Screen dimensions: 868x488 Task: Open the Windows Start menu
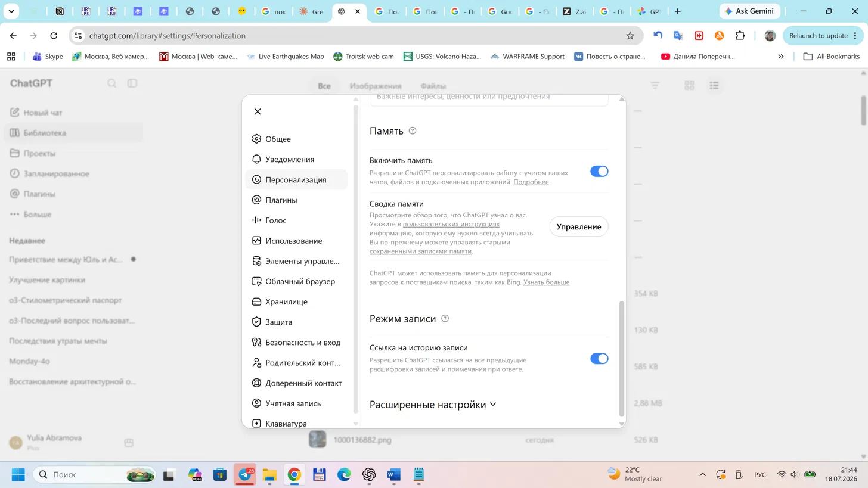click(18, 475)
